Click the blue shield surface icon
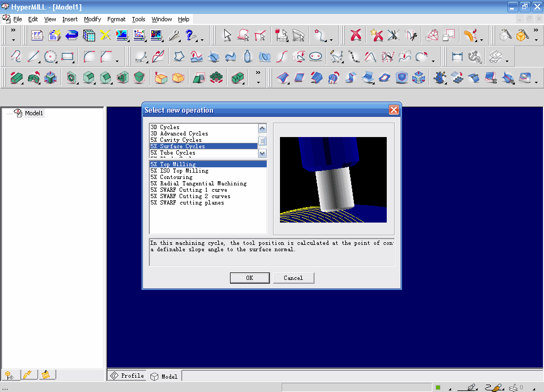The width and height of the screenshot is (544, 392). (402, 78)
